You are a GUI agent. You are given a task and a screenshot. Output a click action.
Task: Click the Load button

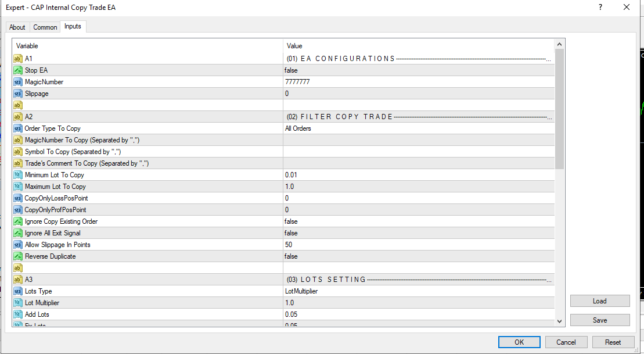(x=600, y=301)
